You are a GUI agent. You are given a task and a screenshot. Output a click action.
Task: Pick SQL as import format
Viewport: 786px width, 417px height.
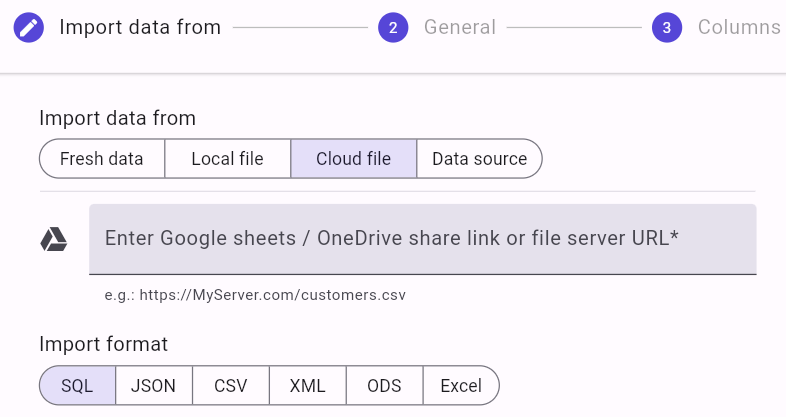click(x=77, y=385)
